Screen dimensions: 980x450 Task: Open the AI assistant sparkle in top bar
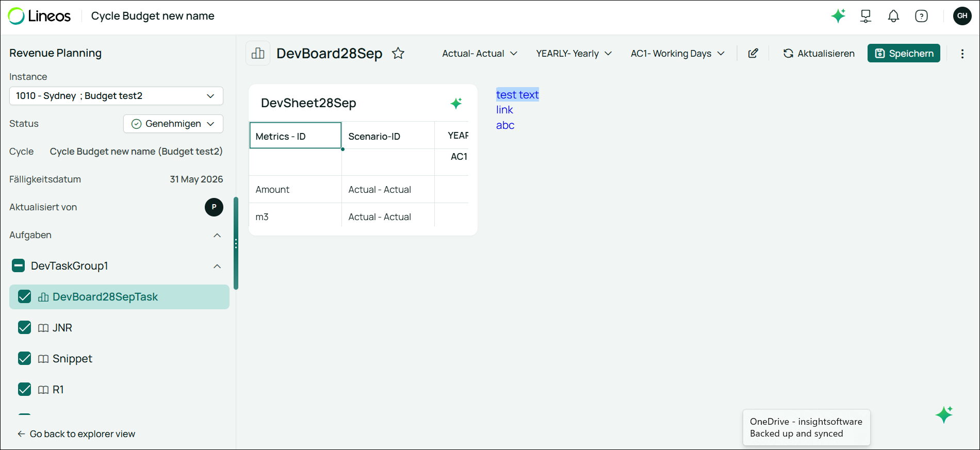pos(838,16)
